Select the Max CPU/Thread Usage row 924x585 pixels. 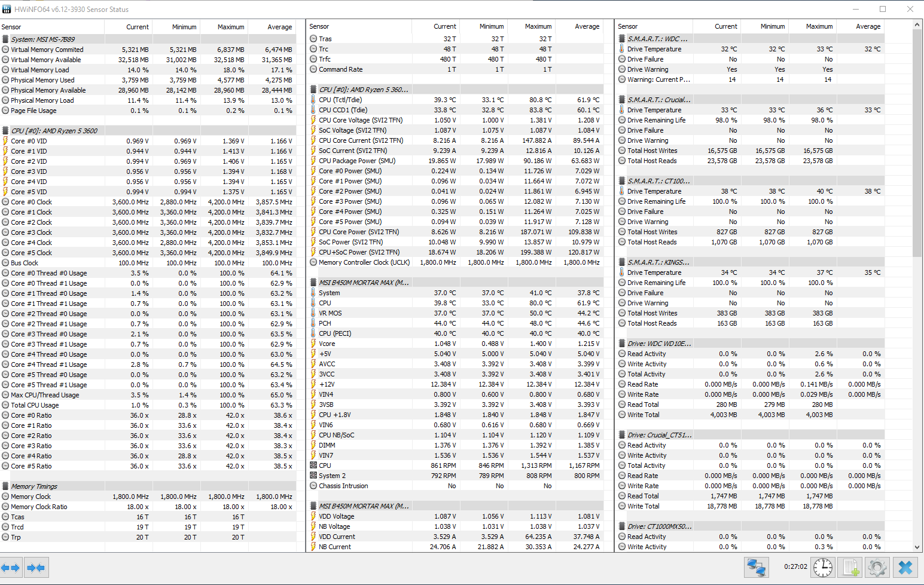point(148,395)
